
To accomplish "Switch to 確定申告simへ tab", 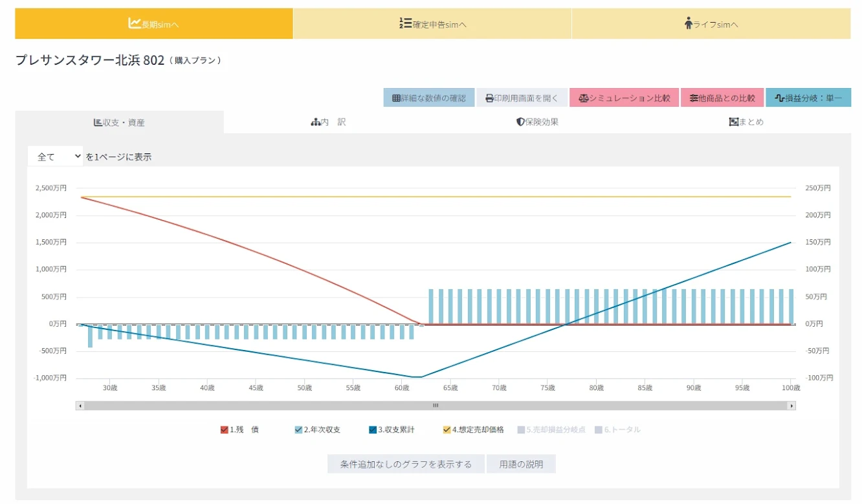I will point(432,24).
